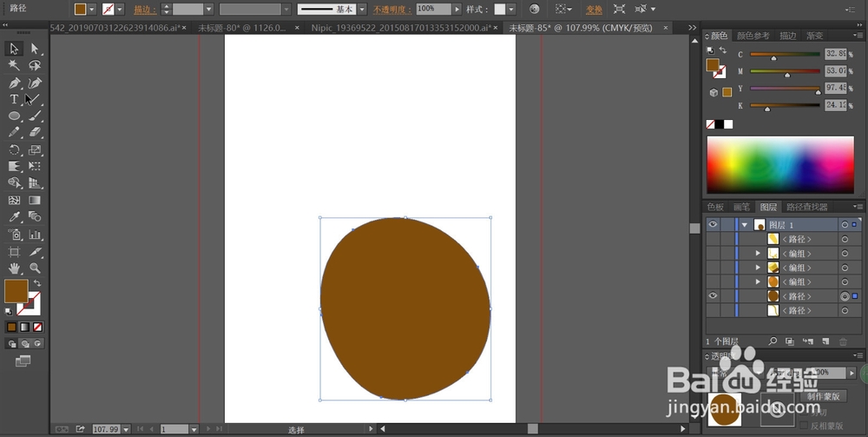868x437 pixels.
Task: Switch to the 渐变 tab
Action: pos(814,36)
